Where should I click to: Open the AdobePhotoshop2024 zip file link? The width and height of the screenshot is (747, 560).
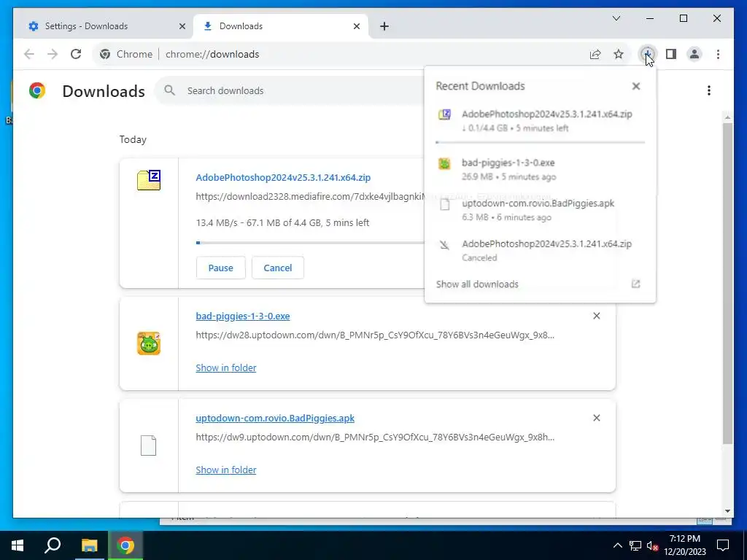283,178
